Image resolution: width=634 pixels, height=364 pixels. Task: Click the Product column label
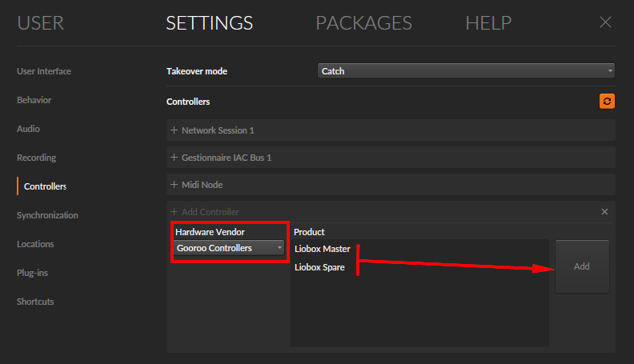pyautogui.click(x=309, y=232)
